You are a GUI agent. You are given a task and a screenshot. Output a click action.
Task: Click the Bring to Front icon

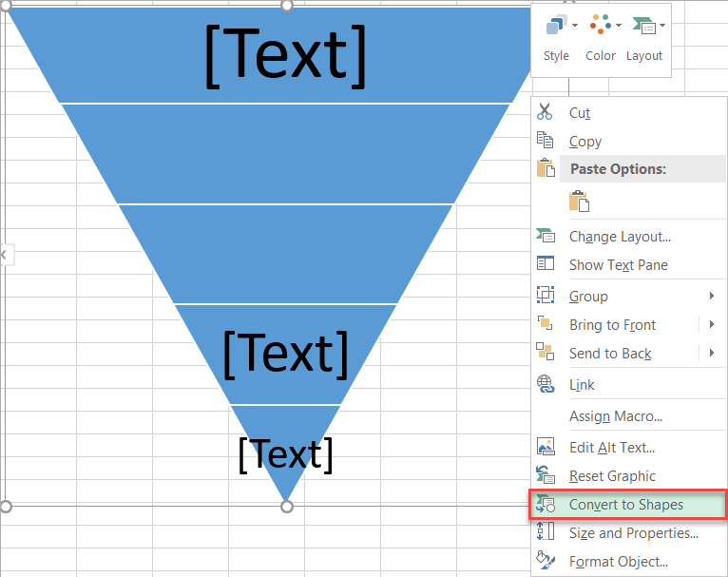coord(546,323)
